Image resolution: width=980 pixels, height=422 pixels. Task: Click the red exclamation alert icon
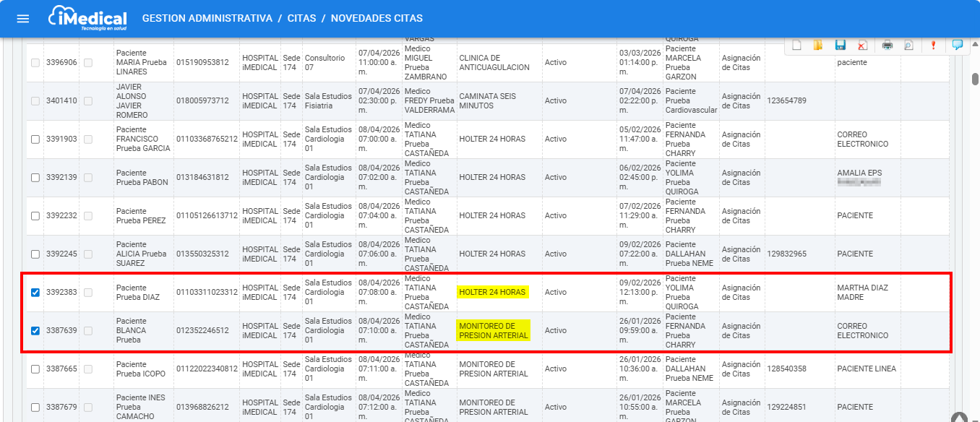[933, 46]
